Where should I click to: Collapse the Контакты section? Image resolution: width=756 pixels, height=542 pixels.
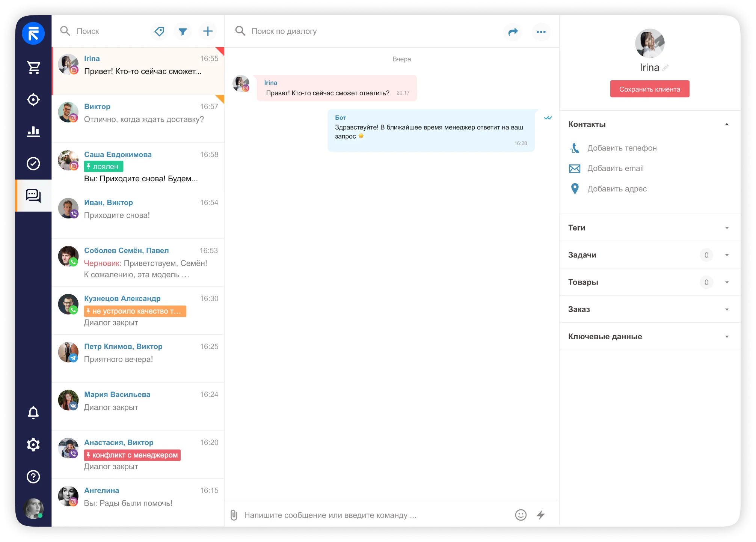click(x=726, y=124)
